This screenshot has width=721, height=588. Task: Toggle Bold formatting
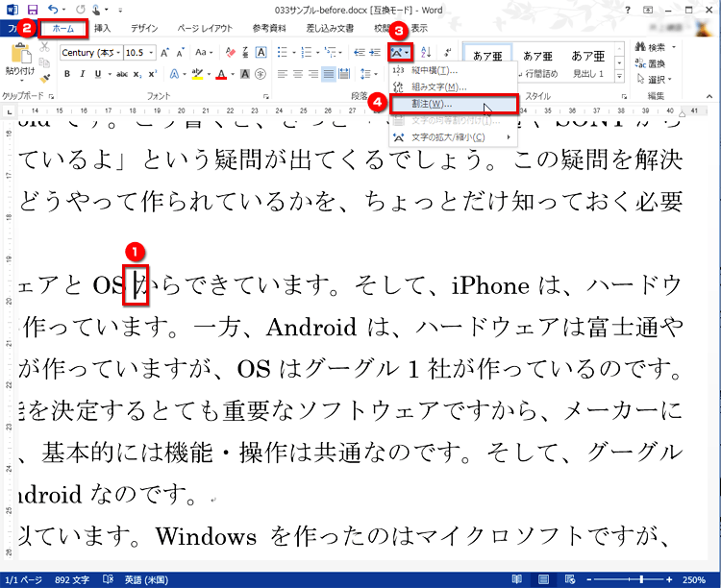click(x=67, y=74)
